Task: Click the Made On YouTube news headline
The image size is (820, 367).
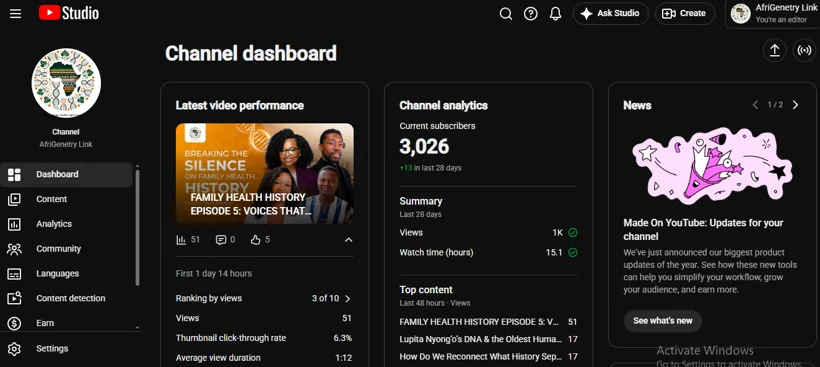Action: pos(703,230)
